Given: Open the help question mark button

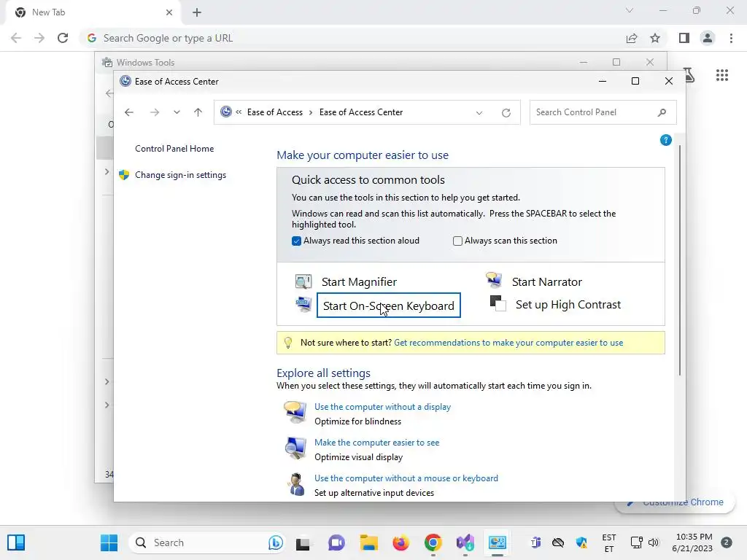Looking at the screenshot, I should (x=665, y=140).
